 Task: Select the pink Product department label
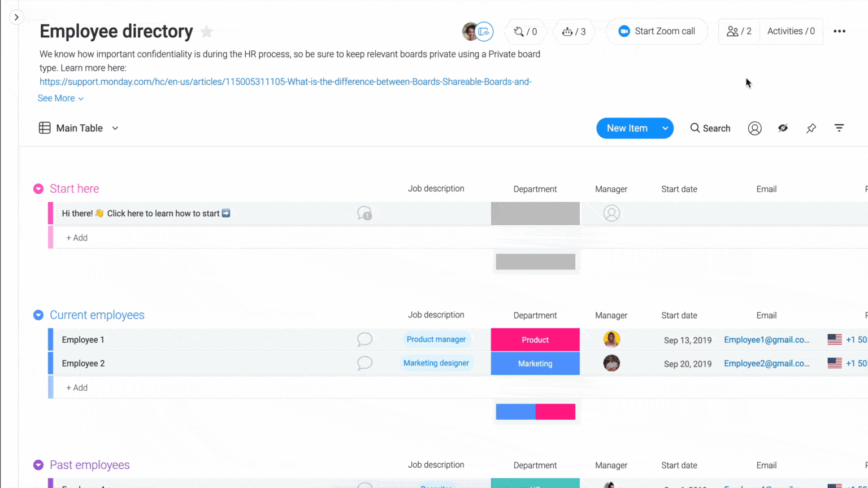click(x=535, y=339)
